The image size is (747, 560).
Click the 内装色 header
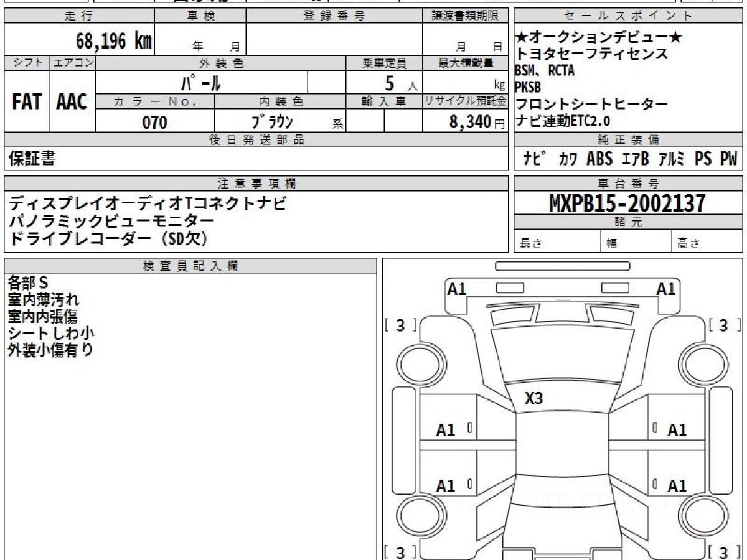(x=280, y=101)
